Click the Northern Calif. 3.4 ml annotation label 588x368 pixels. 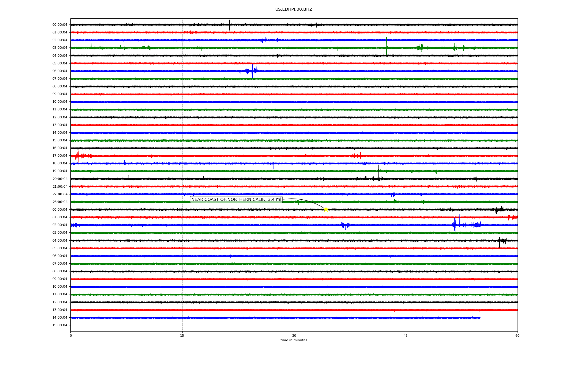[236, 200]
